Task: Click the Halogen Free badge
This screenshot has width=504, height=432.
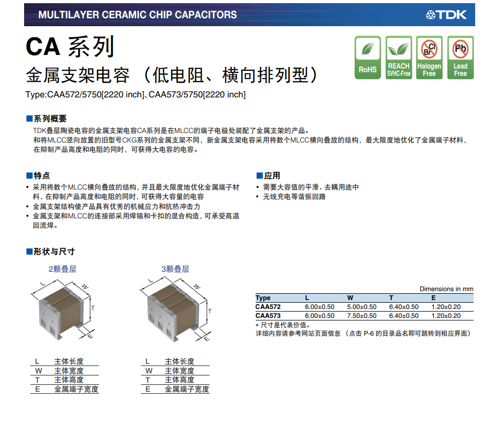Action: point(429,58)
